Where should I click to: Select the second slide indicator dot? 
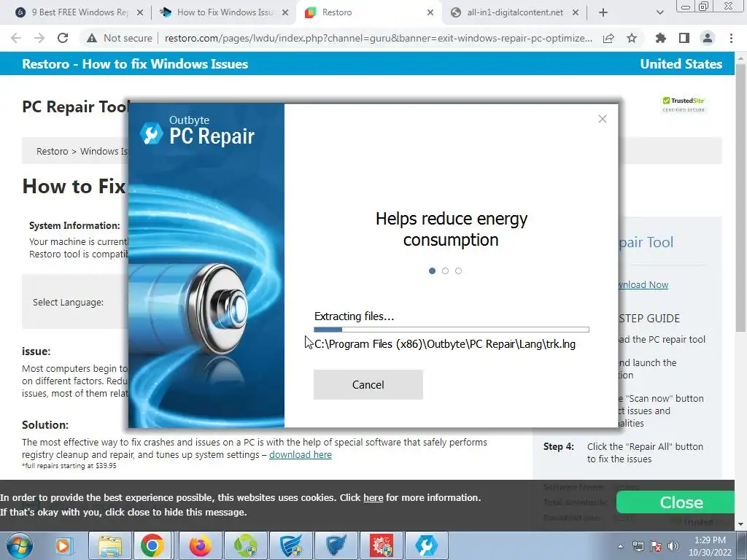pos(445,271)
